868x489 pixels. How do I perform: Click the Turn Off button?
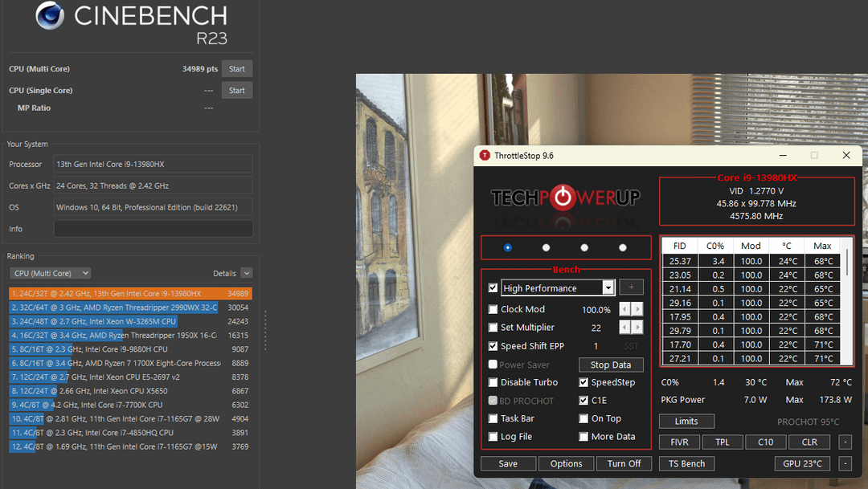(624, 463)
